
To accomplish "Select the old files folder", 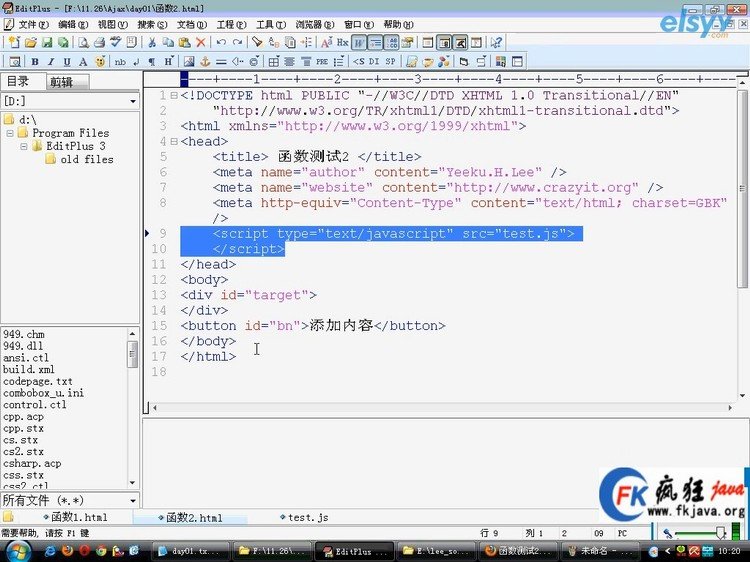I will pos(87,159).
